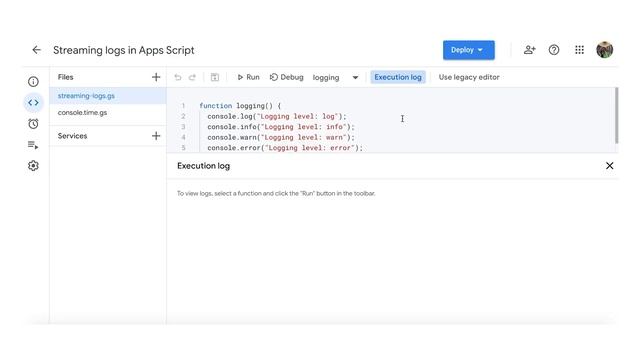Place cursor on console.info code line
This screenshot has width=640, height=360.
[281, 127]
